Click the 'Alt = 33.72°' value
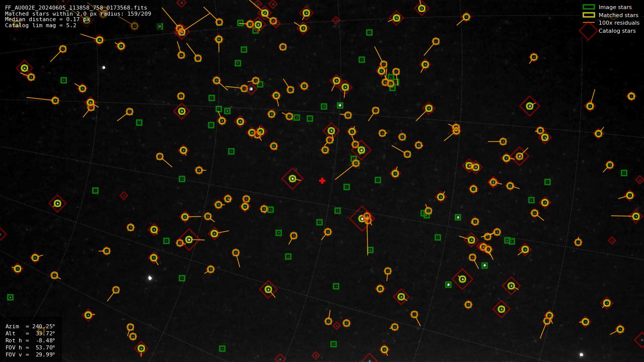The height and width of the screenshot is (362, 644). pos(30,333)
